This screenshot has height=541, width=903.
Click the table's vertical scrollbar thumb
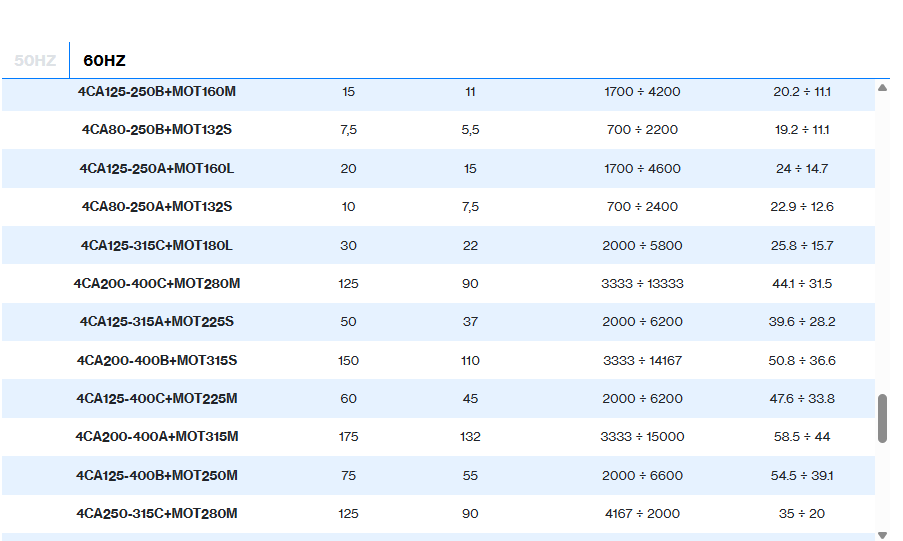pos(882,418)
